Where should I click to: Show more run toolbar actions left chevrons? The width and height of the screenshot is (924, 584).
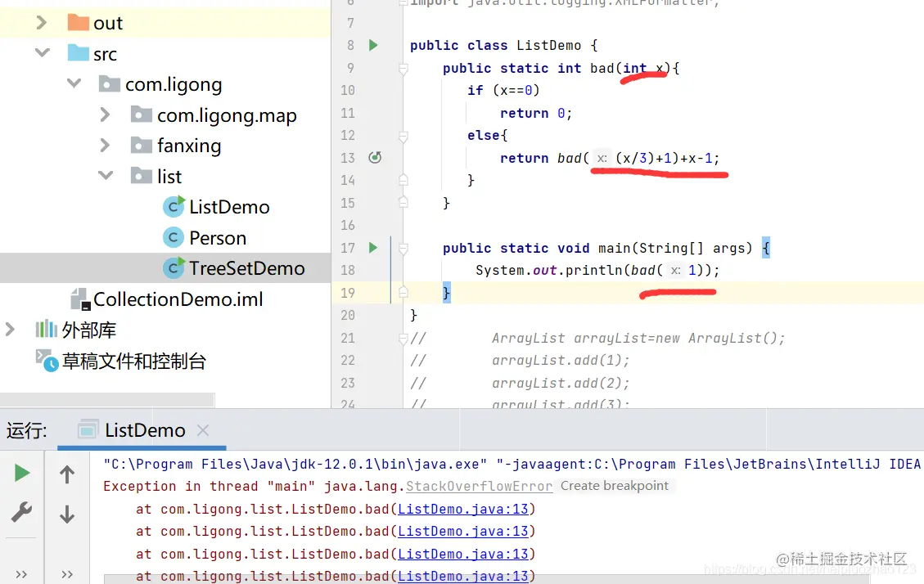(x=21, y=574)
